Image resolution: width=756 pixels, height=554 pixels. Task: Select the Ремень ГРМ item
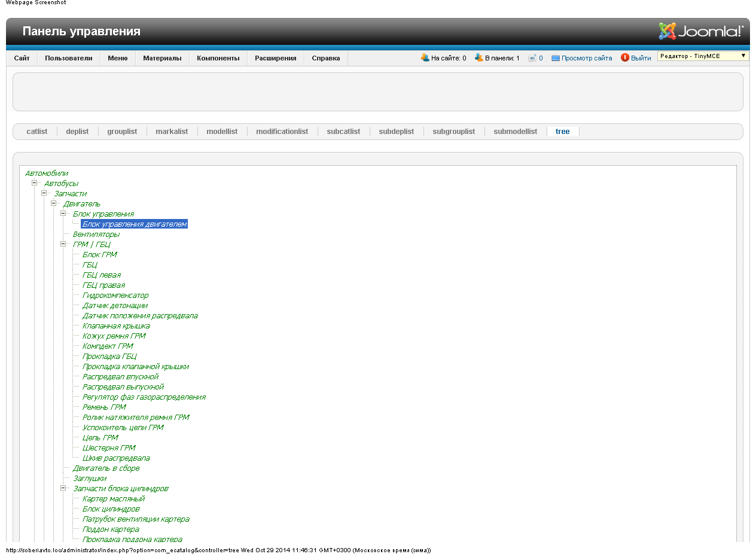point(104,407)
